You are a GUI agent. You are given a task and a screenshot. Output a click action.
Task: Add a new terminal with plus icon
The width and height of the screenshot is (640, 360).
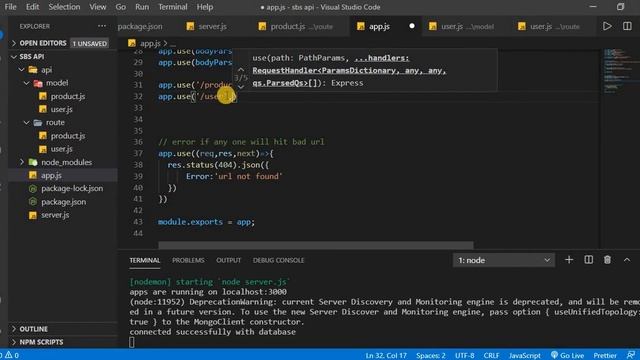coord(569,260)
